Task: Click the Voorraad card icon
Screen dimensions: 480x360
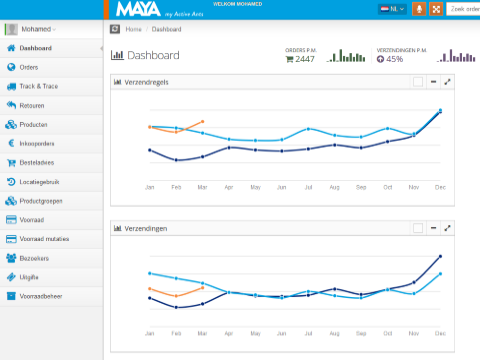Action: tap(11, 220)
